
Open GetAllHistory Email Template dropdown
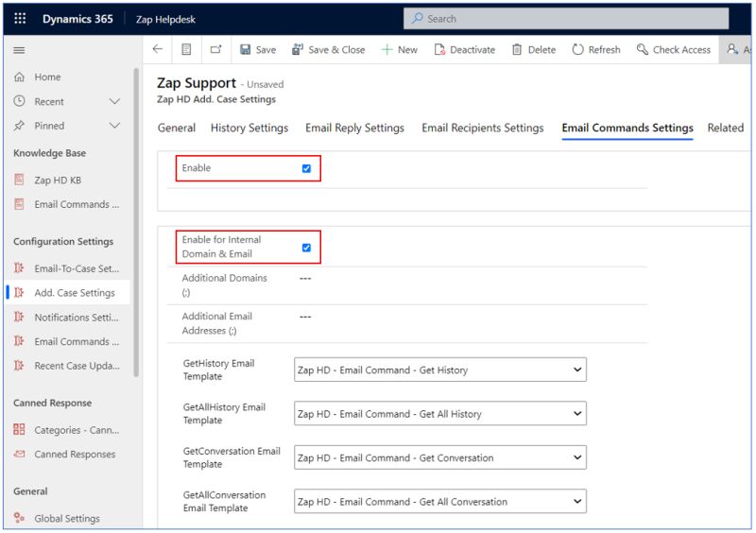440,413
